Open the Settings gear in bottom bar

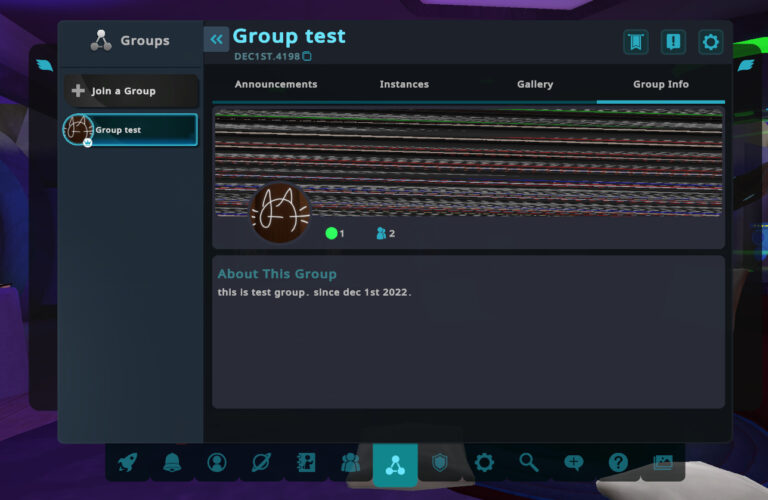click(x=485, y=462)
